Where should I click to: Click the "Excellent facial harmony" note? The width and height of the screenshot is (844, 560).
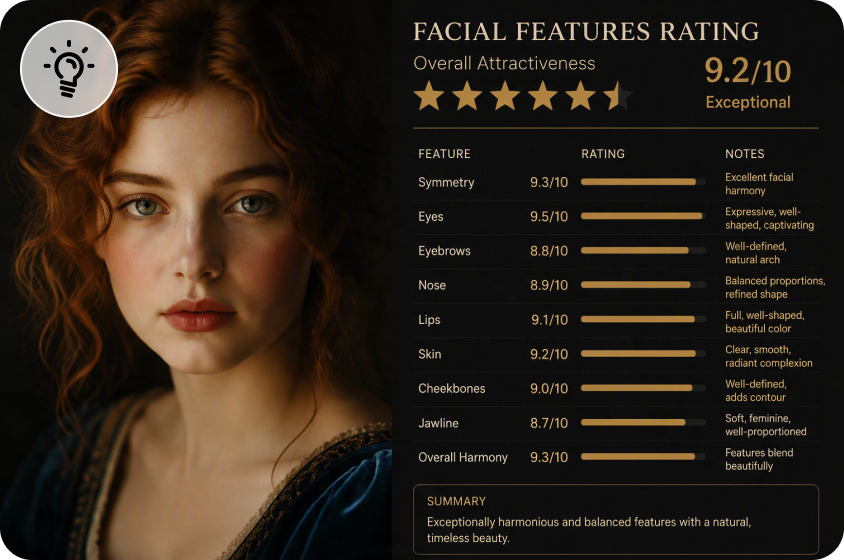tap(759, 184)
